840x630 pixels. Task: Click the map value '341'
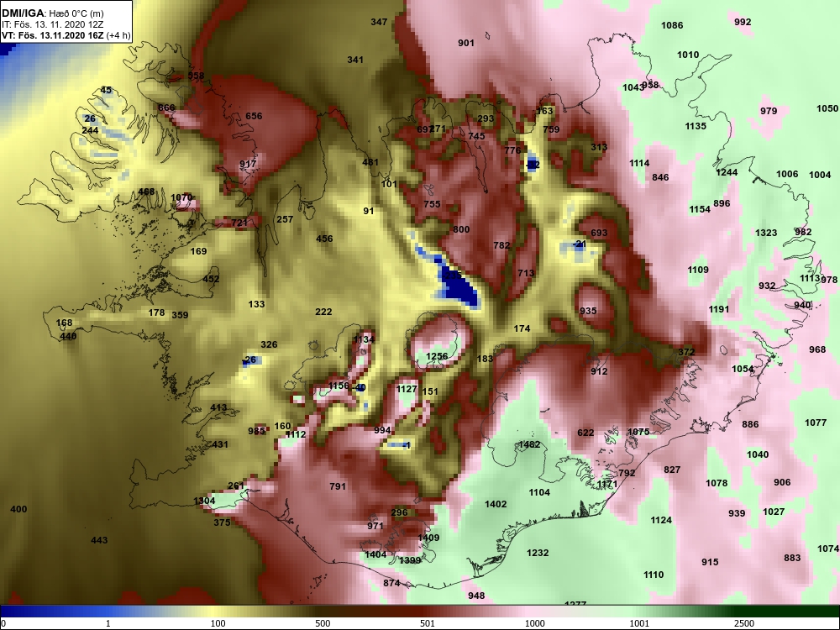coord(355,60)
